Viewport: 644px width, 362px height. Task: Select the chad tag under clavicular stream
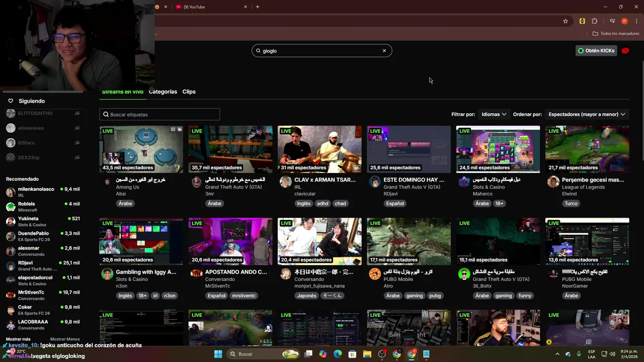tap(341, 204)
